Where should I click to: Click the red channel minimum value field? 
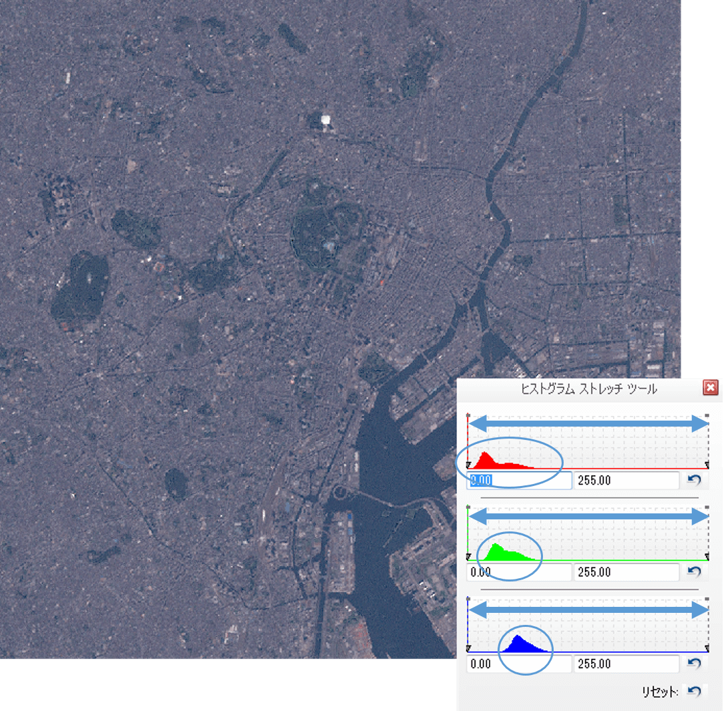click(519, 480)
